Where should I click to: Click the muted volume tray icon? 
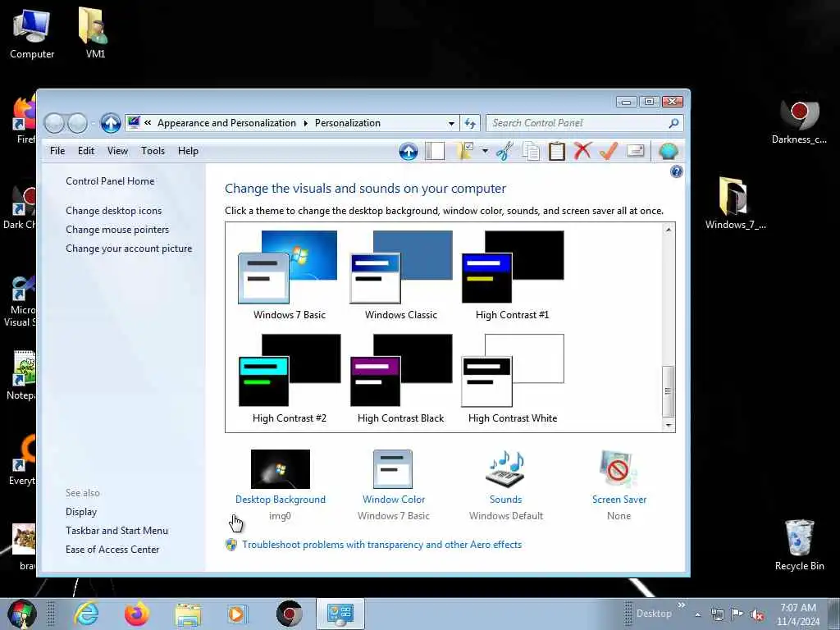[757, 615]
